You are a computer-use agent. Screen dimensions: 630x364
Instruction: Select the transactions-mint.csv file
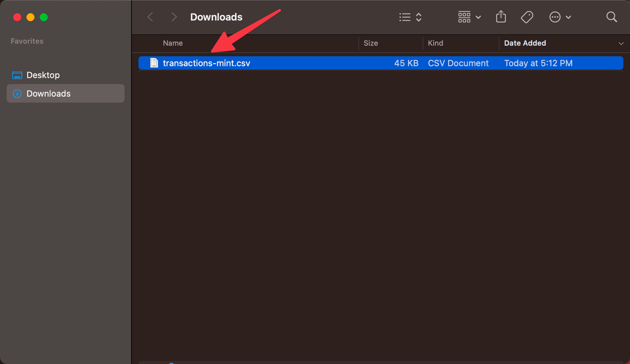(206, 63)
